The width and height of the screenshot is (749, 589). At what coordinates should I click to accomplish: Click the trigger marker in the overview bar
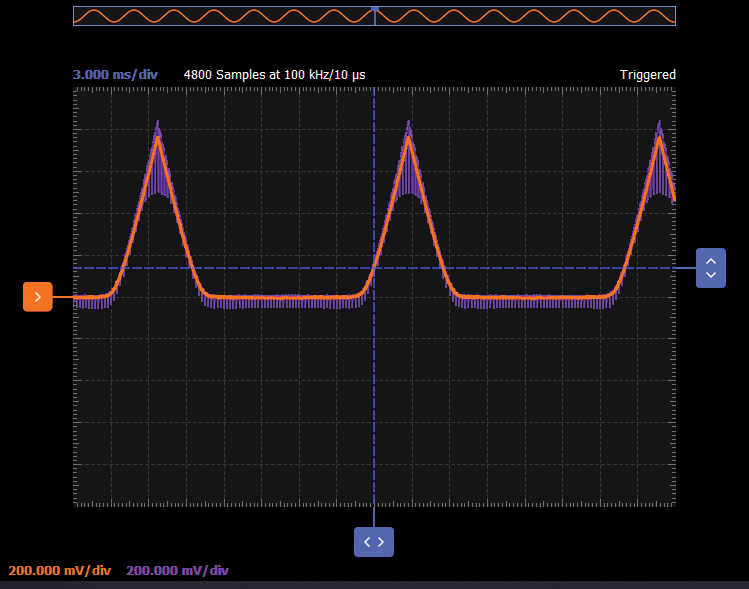375,9
